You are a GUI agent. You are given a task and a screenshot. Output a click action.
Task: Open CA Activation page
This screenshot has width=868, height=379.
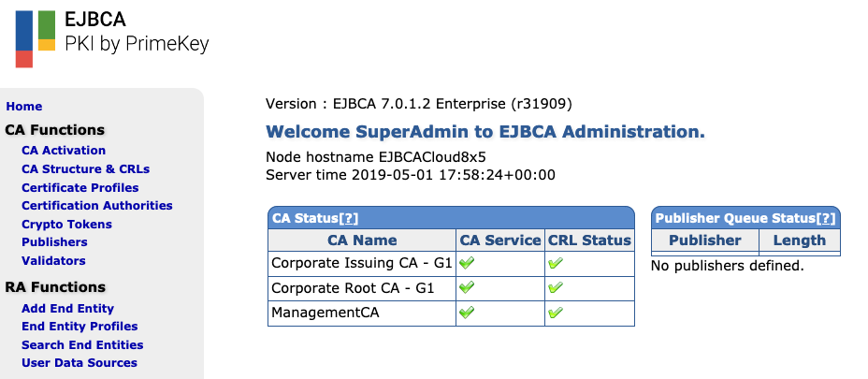point(64,151)
